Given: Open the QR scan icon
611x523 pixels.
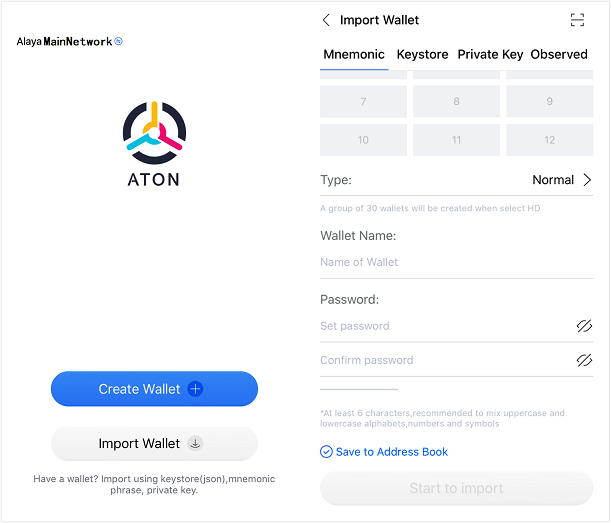Looking at the screenshot, I should 577,20.
